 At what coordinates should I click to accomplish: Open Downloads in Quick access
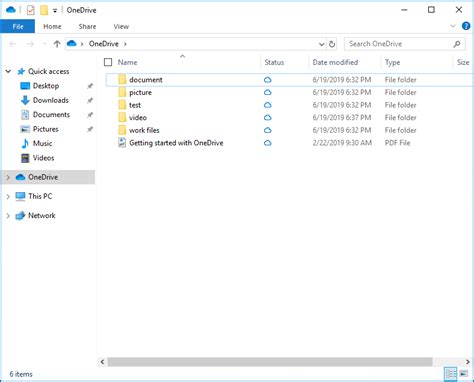pyautogui.click(x=51, y=100)
